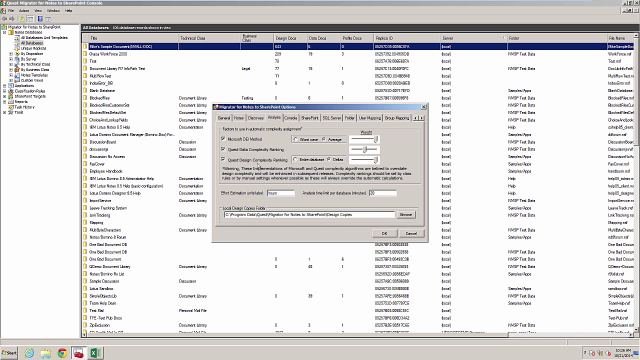
Task: Open Google Chrome from the taskbar
Action: point(62,353)
